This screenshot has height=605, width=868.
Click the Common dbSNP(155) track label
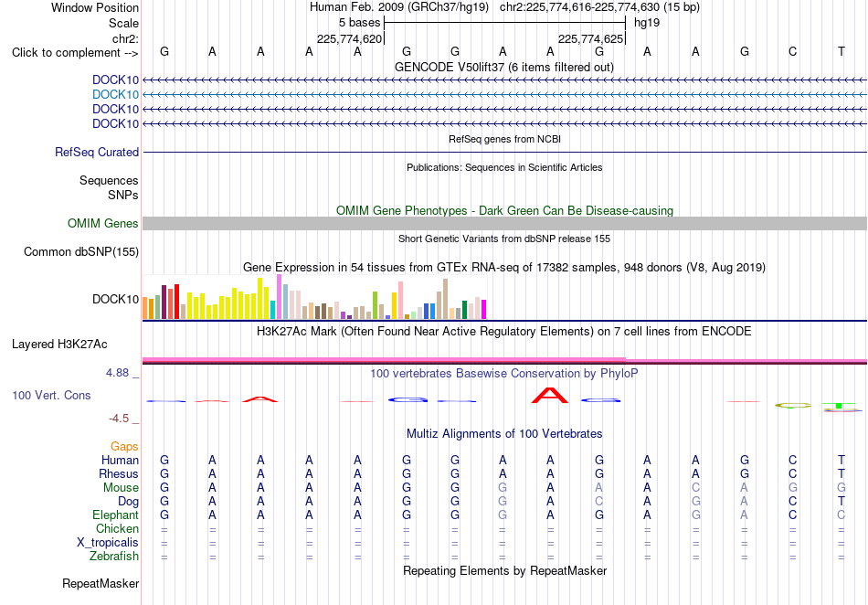pyautogui.click(x=81, y=252)
